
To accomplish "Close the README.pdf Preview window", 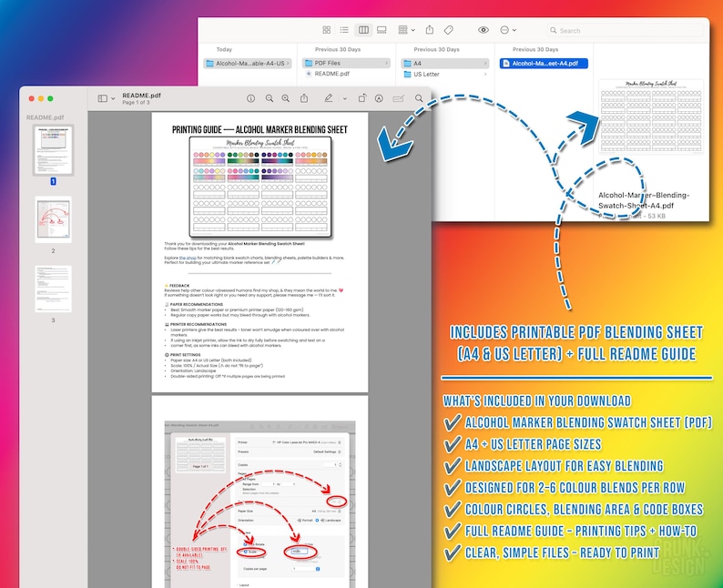I will (x=31, y=98).
